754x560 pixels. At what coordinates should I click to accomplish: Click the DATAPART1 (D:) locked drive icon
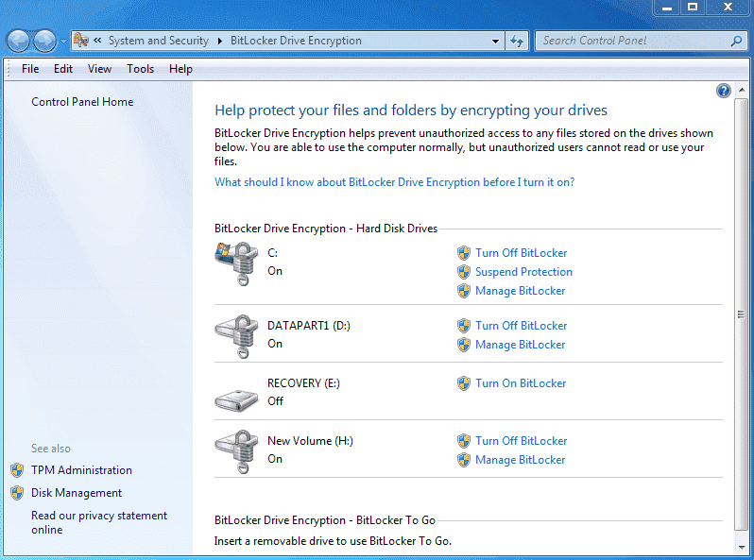(237, 336)
